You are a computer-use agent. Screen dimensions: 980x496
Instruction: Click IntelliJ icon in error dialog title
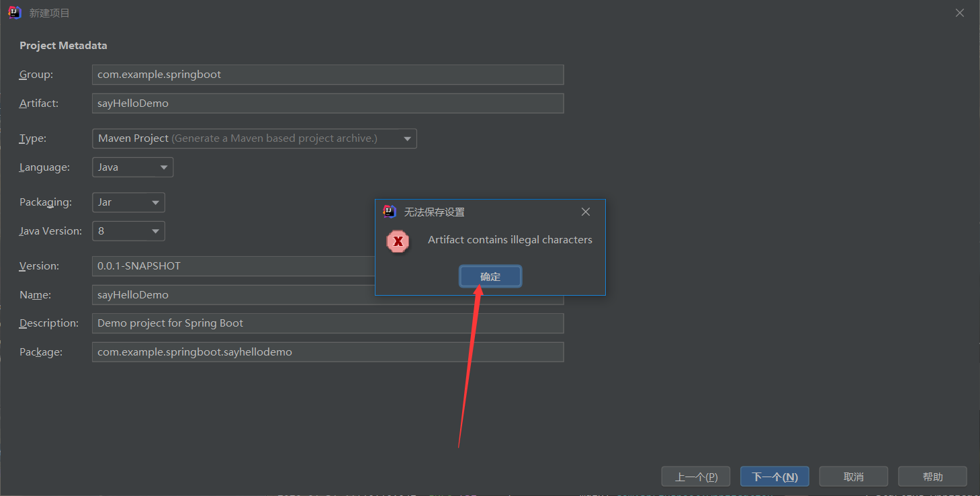(390, 212)
